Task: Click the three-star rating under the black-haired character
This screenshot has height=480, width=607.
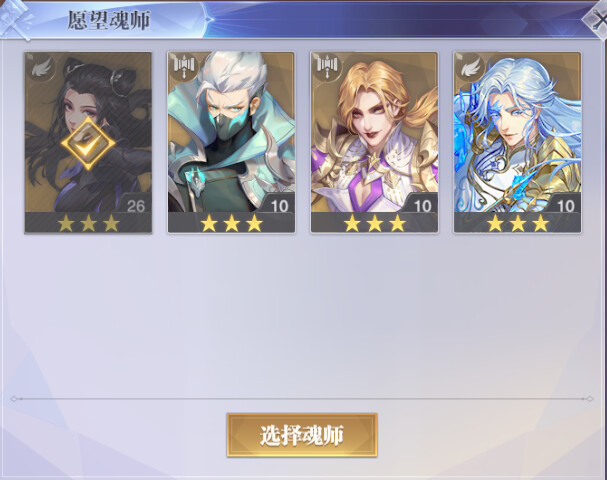Action: [88, 223]
